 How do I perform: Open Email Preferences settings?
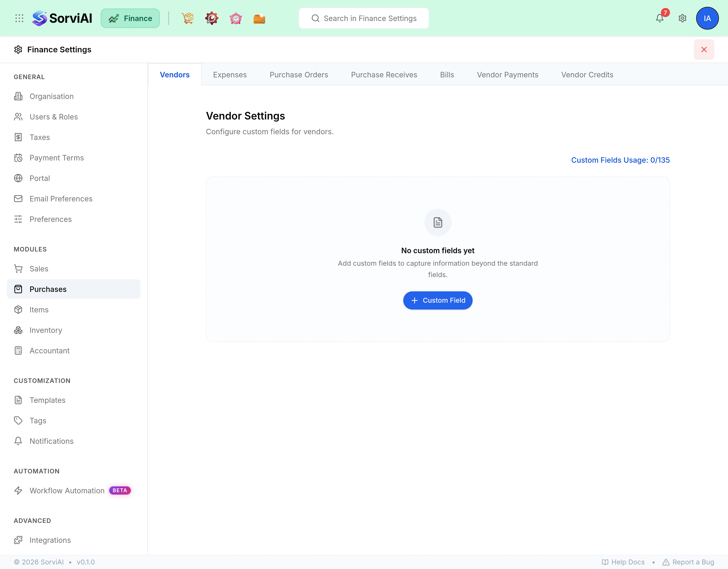pos(74,199)
